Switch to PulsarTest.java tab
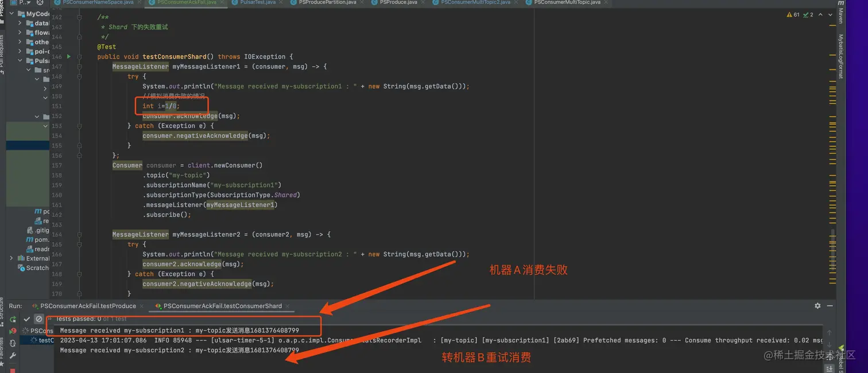Viewport: 868px width, 373px height. 258,2
